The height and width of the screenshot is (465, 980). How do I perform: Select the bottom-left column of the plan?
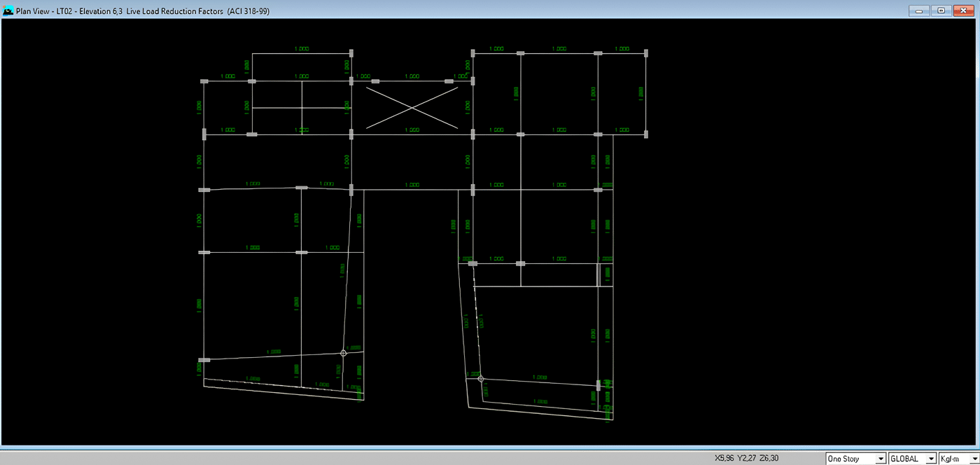click(204, 360)
